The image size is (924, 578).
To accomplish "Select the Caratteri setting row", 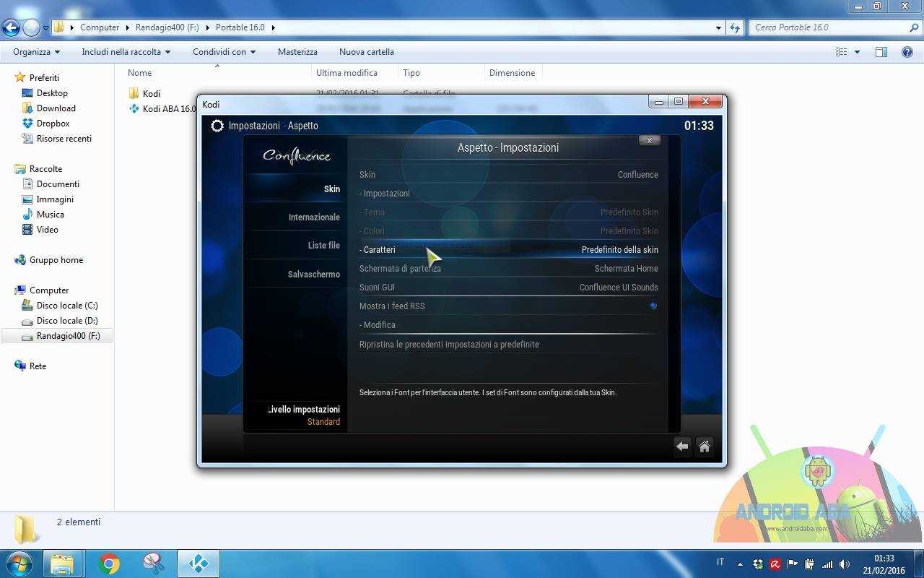I will pyautogui.click(x=509, y=249).
